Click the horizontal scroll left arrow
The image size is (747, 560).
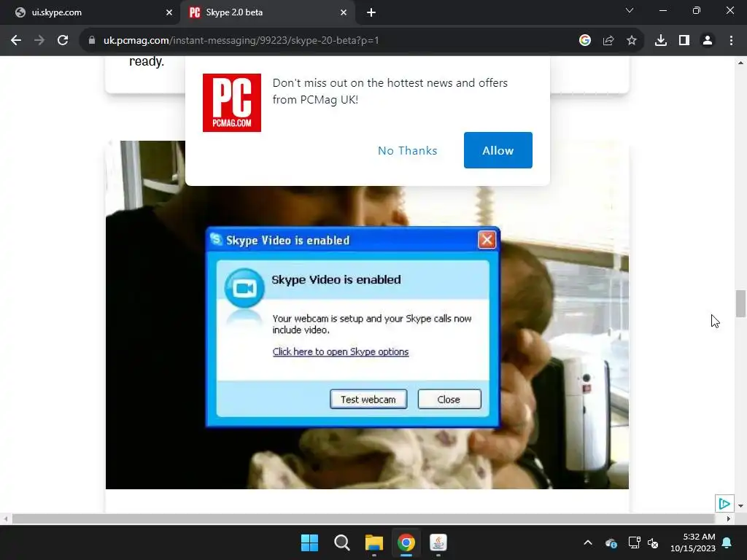coord(5,518)
